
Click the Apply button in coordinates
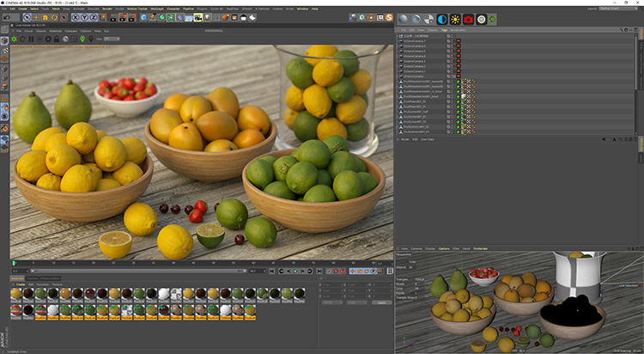381,302
